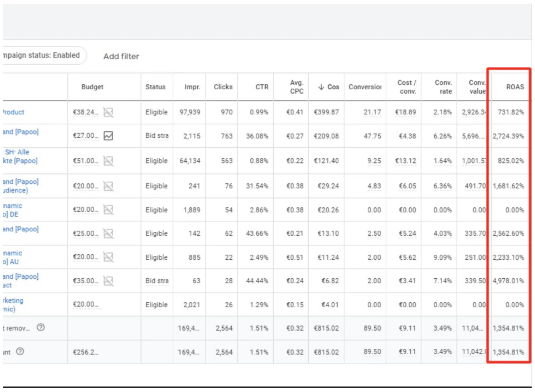Sort by the ROAS column header

coord(515,87)
